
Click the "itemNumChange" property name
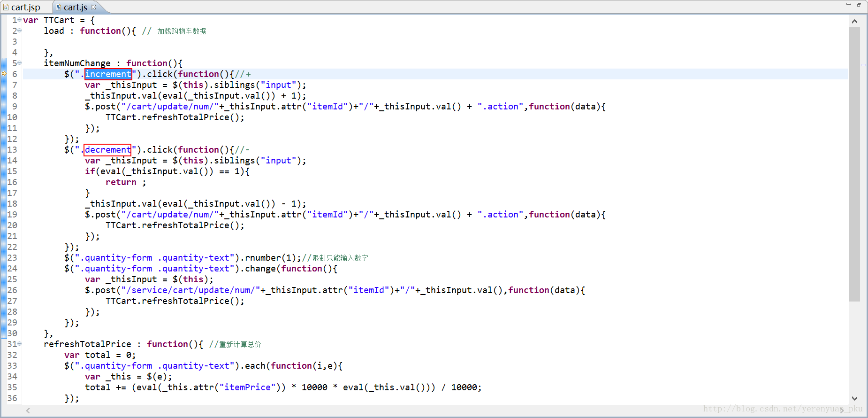(77, 63)
